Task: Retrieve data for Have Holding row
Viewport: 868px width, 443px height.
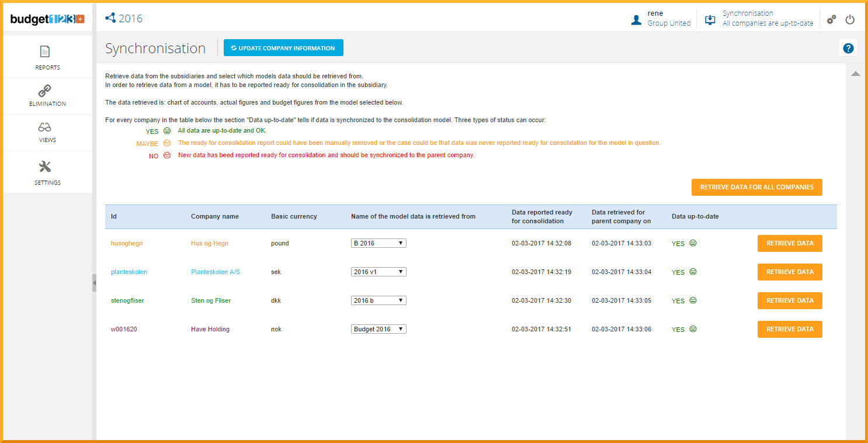Action: pyautogui.click(x=789, y=329)
